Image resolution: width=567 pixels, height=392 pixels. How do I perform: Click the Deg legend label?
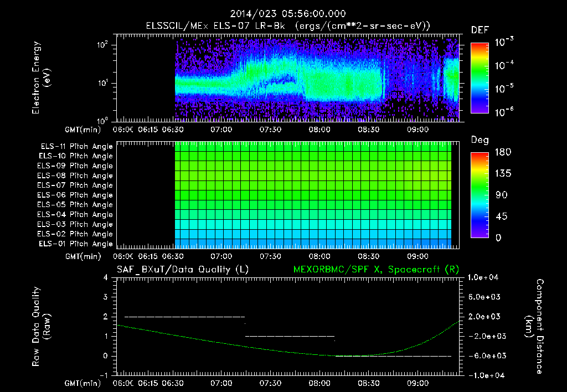(x=480, y=140)
